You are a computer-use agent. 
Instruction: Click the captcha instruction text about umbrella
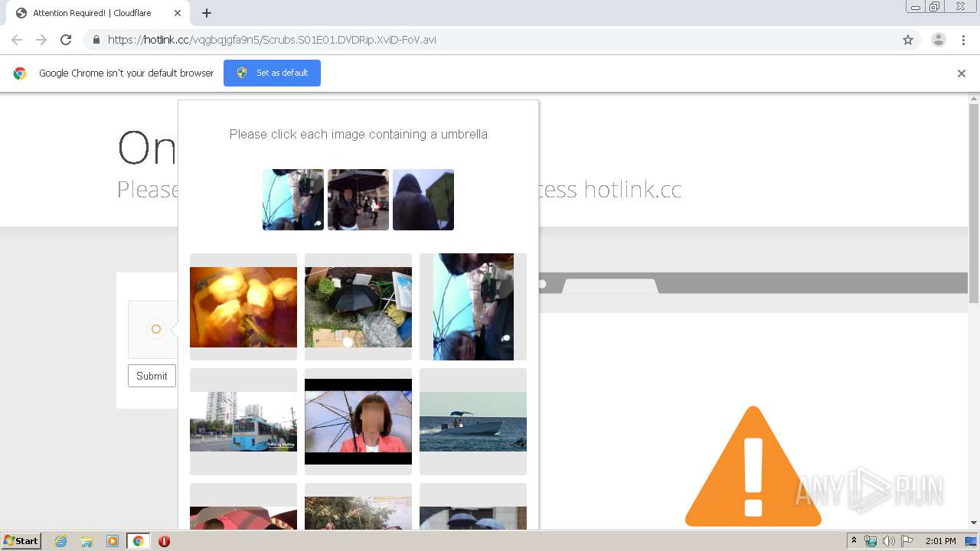(358, 134)
